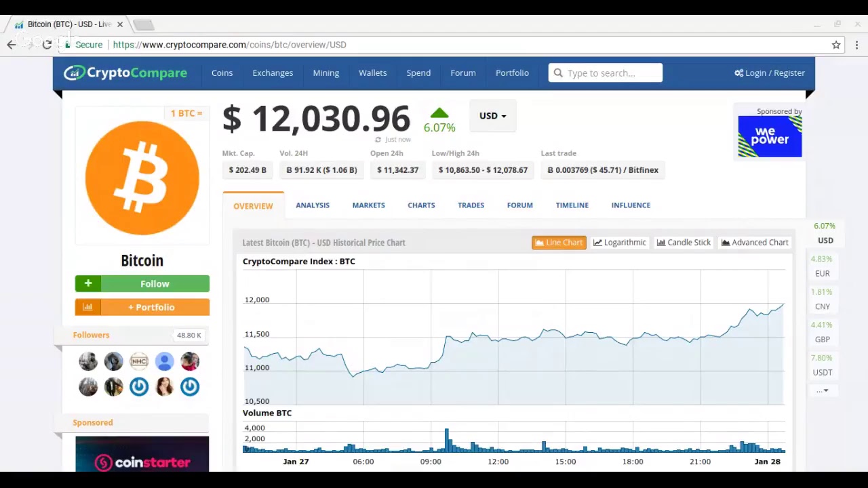The image size is (868, 488).
Task: Bookmark the page with the star icon
Action: pos(836,45)
